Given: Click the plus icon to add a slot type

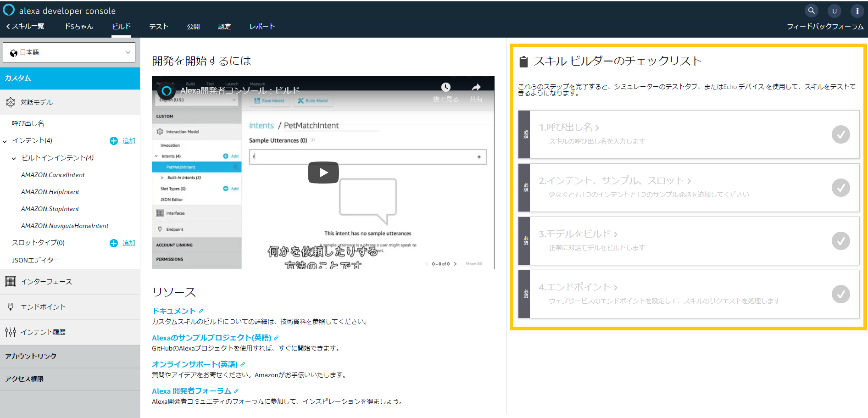Looking at the screenshot, I should click(x=114, y=243).
